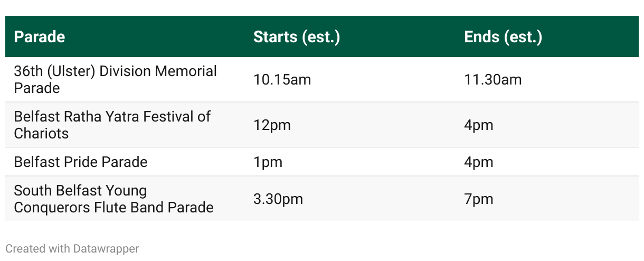Select Belfast Ratha Yatra Festival of Chariots
Image resolution: width=644 pixels, height=261 pixels.
[112, 125]
